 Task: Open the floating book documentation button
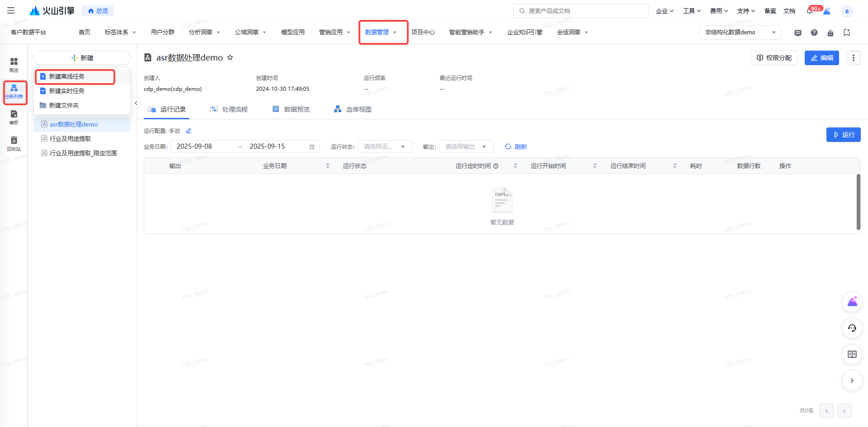coord(852,354)
